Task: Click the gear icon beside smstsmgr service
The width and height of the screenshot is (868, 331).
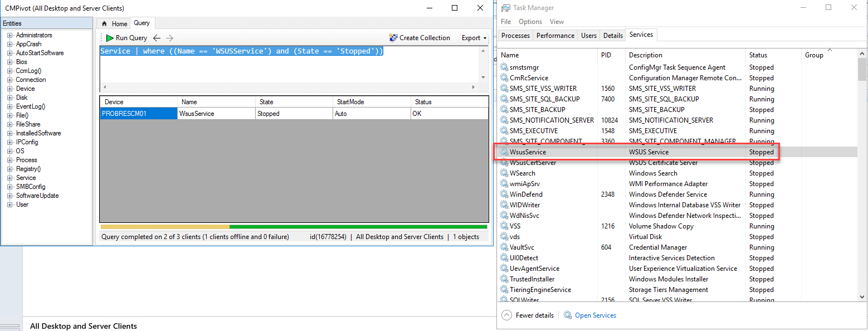Action: (x=504, y=67)
